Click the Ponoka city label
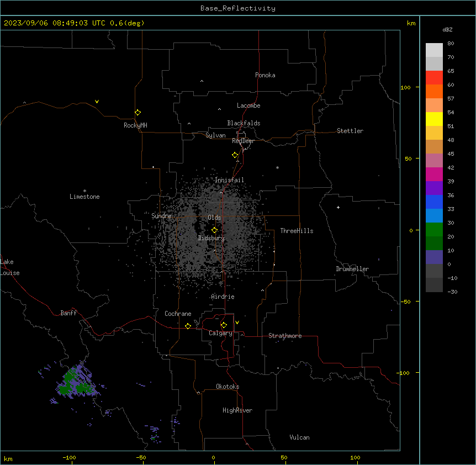 [265, 75]
